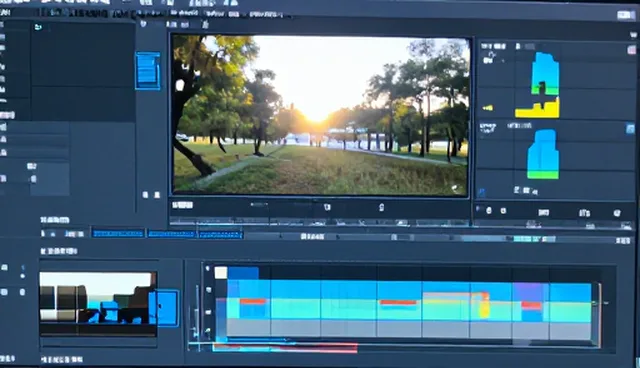Click the small cyan icon in the top-left panel
This screenshot has width=640, height=368.
coord(38,27)
